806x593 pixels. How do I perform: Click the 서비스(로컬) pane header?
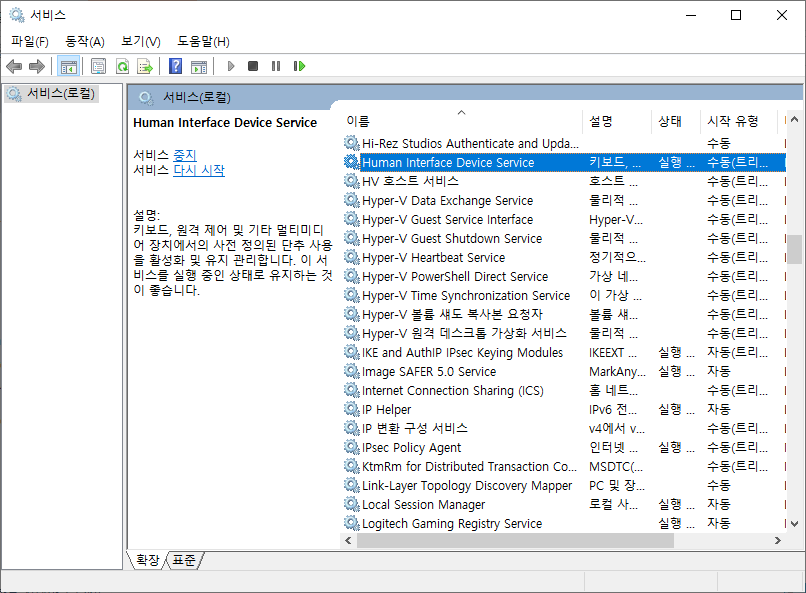(465, 97)
